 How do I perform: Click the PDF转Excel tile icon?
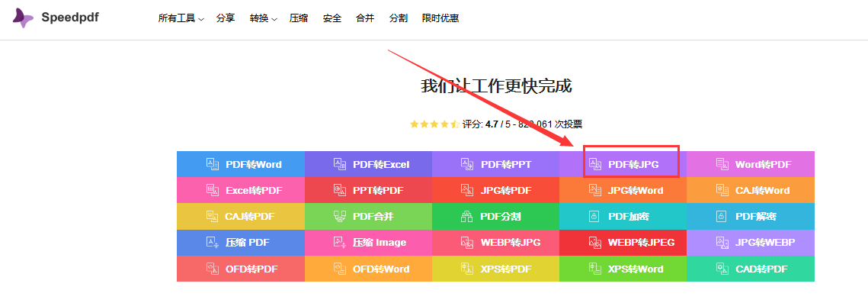340,164
